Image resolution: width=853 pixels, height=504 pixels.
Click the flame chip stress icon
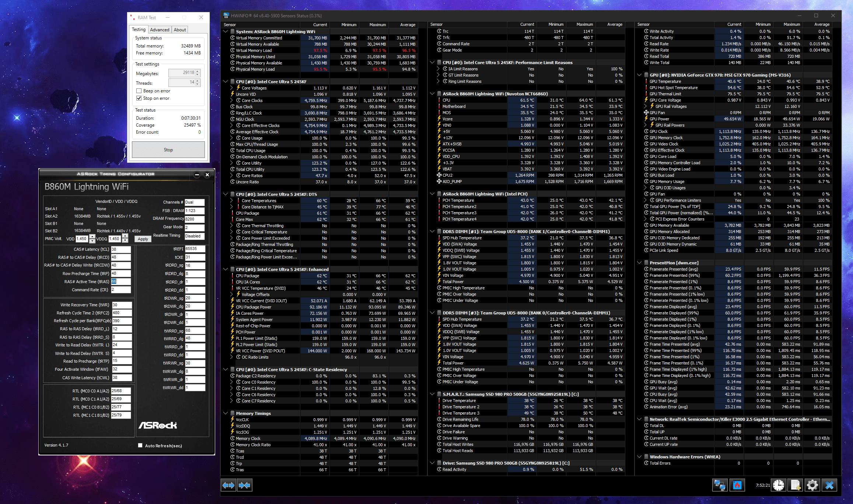[x=737, y=485]
